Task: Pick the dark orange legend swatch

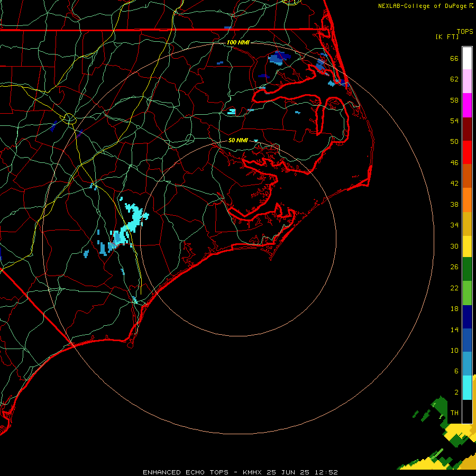Action: click(467, 176)
